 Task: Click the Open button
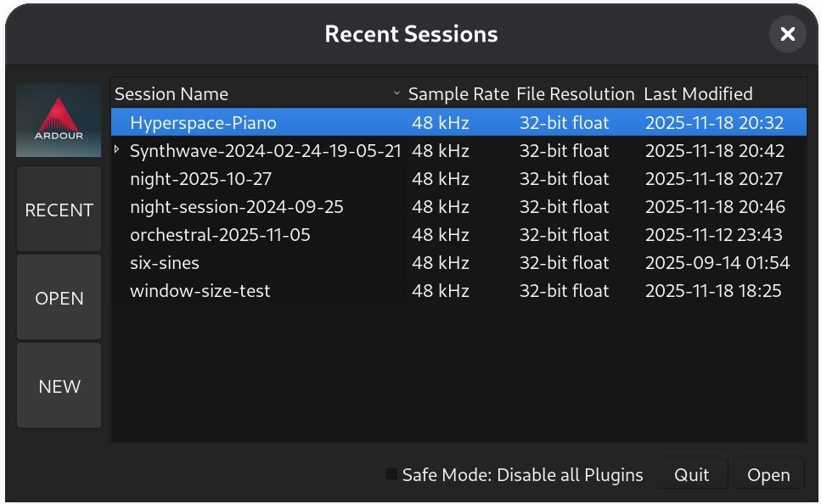point(768,474)
